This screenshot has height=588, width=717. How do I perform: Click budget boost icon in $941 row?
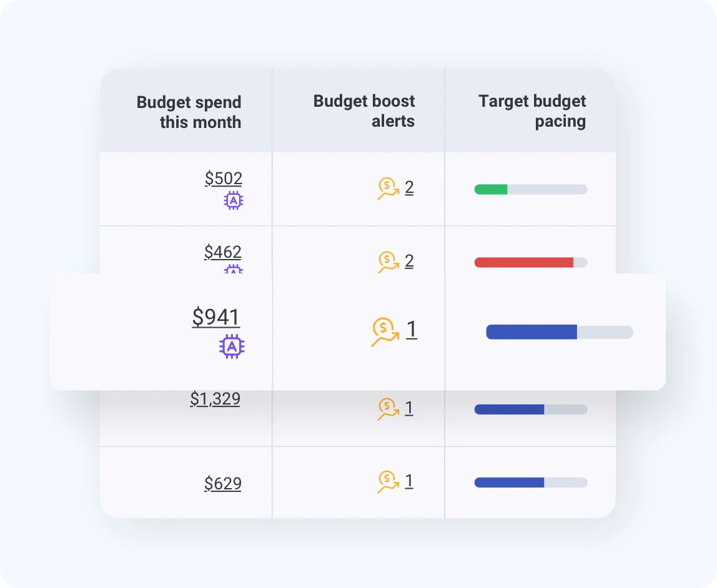pyautogui.click(x=385, y=332)
